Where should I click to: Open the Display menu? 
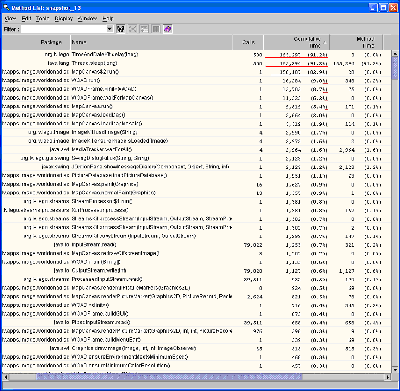64,19
